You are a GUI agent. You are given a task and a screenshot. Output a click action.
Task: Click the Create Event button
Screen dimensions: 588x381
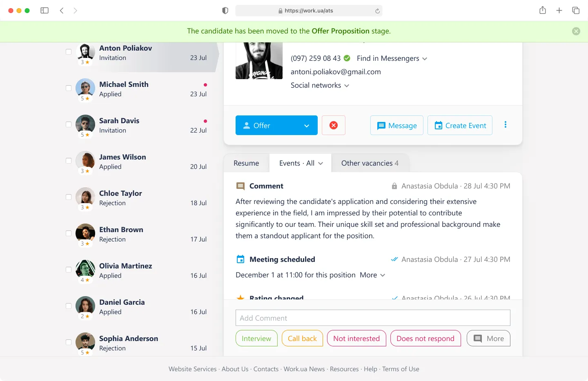[460, 125]
